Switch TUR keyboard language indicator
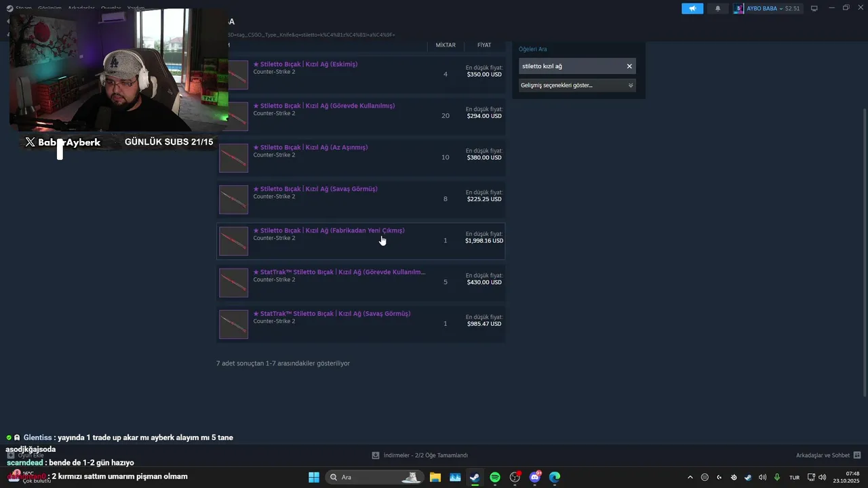This screenshot has height=488, width=868. click(x=794, y=477)
